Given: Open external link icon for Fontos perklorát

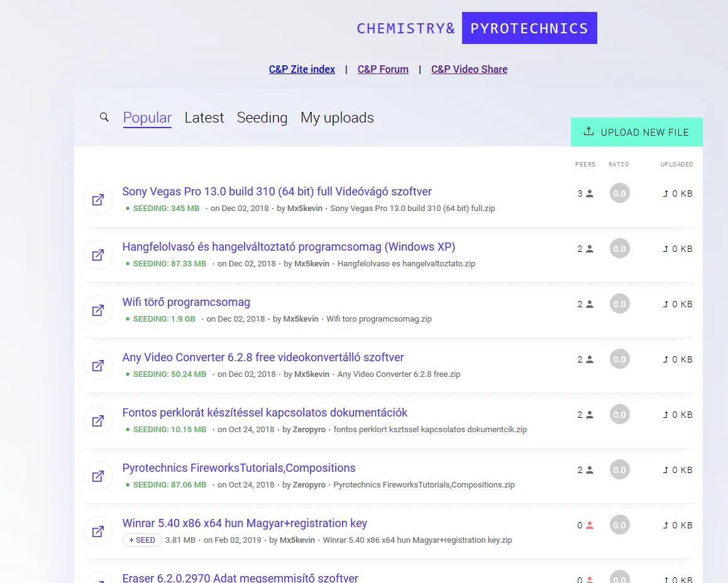Looking at the screenshot, I should tap(98, 421).
